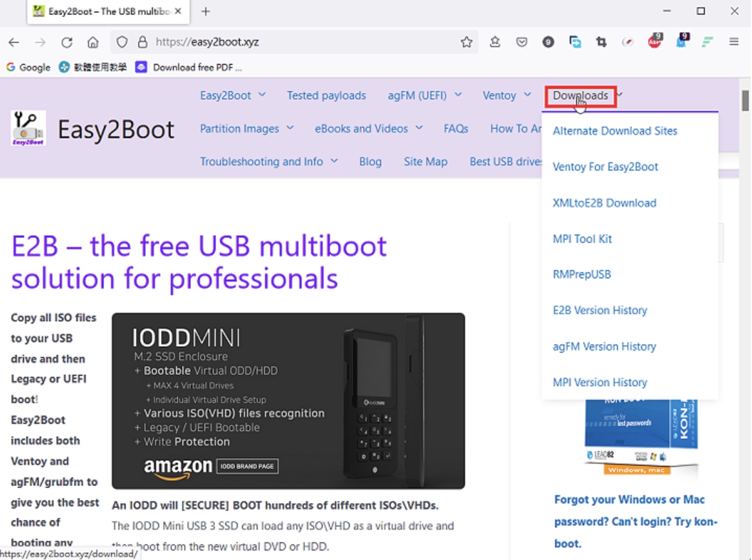Open the Easy2Boot nav menu item

[x=226, y=96]
